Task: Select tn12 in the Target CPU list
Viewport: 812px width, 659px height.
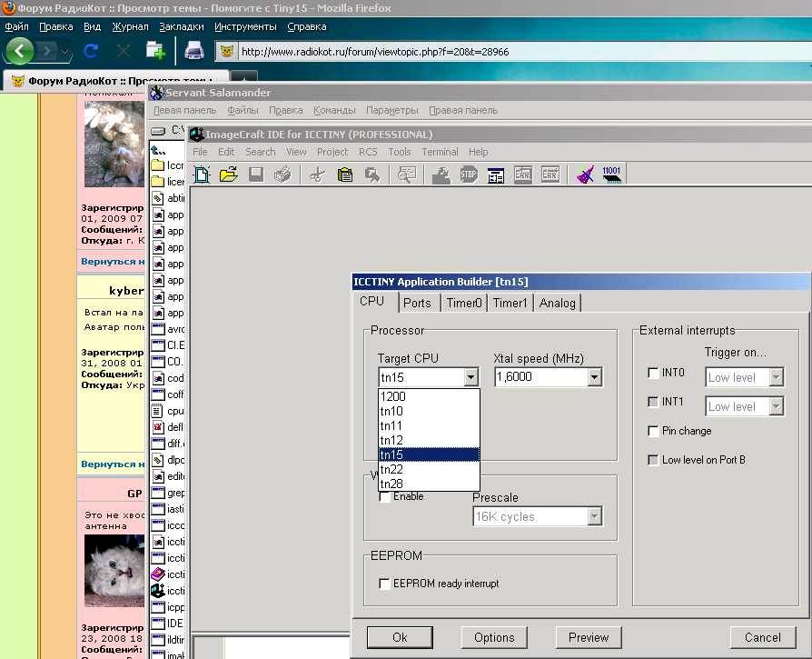Action: click(429, 440)
